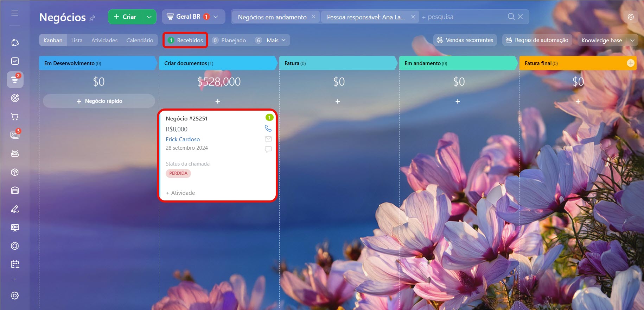The width and height of the screenshot is (644, 310).
Task: Switch to the Calendário view tab
Action: click(x=140, y=40)
